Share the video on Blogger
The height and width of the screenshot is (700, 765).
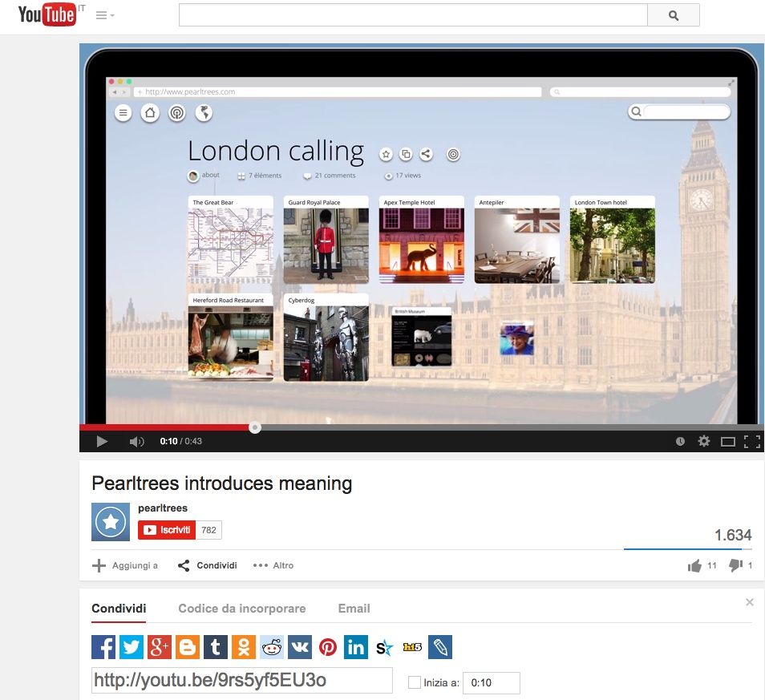point(188,647)
